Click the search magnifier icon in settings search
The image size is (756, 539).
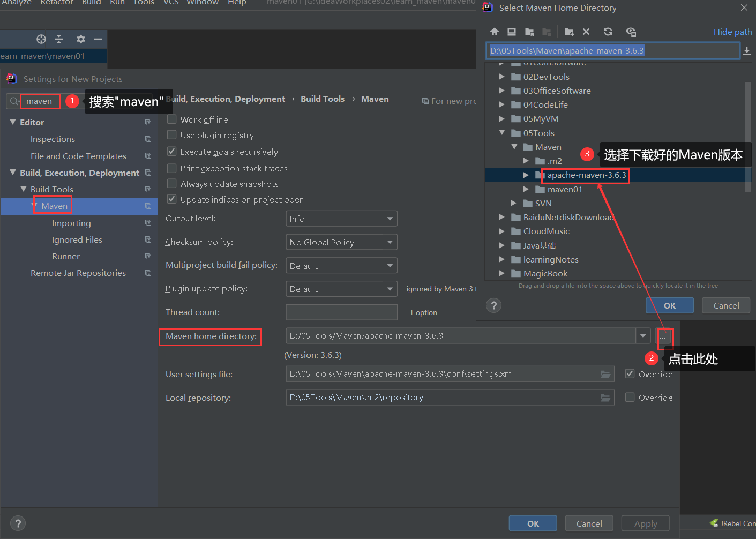tap(14, 101)
